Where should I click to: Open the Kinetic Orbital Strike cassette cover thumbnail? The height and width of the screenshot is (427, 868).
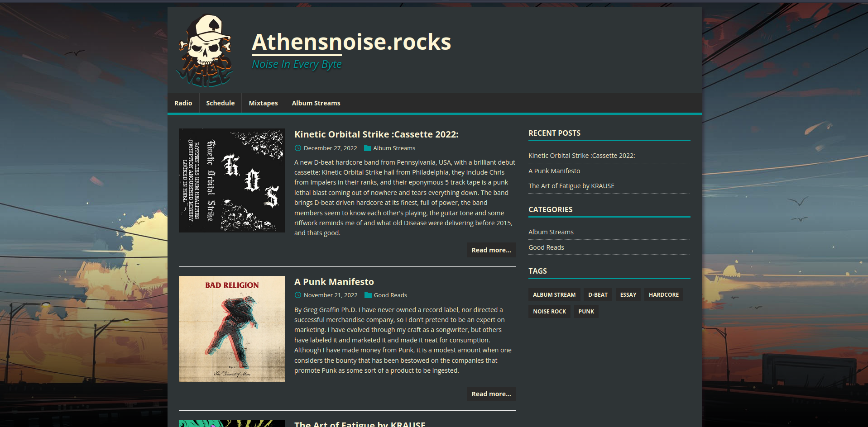(x=232, y=180)
